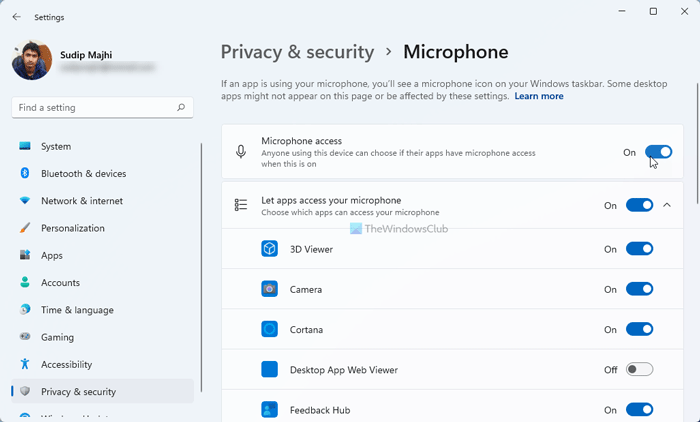Image resolution: width=700 pixels, height=422 pixels.
Task: Navigate to Privacy & security breadcrumb
Action: (x=296, y=52)
